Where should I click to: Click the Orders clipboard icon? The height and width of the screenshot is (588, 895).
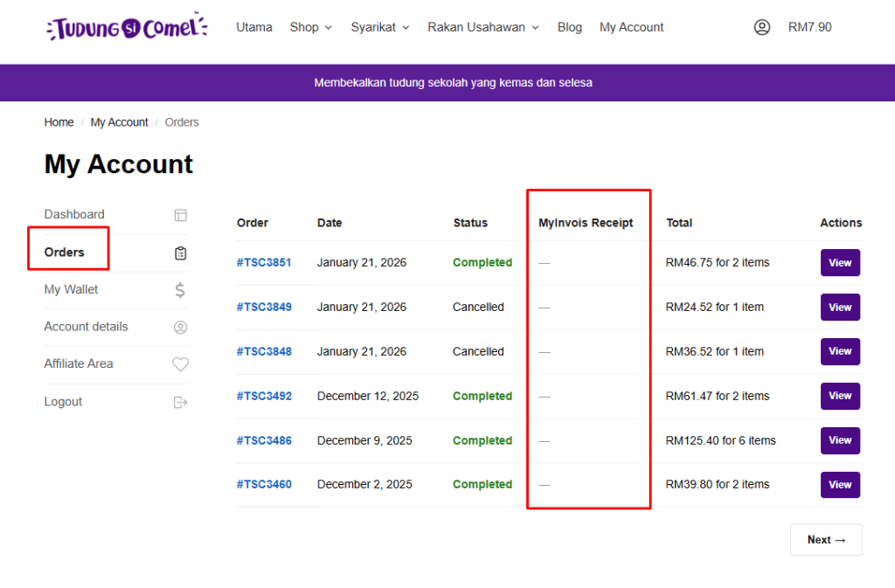click(x=180, y=253)
